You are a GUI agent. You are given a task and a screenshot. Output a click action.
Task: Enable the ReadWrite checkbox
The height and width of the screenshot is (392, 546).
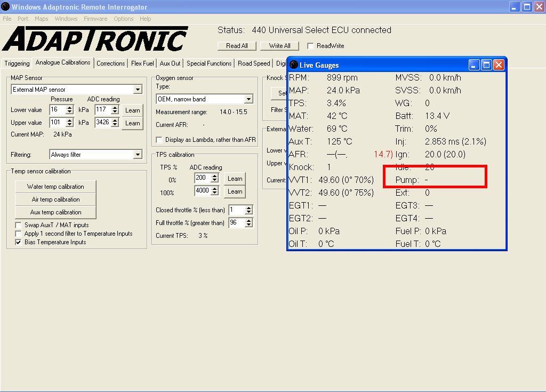[310, 46]
